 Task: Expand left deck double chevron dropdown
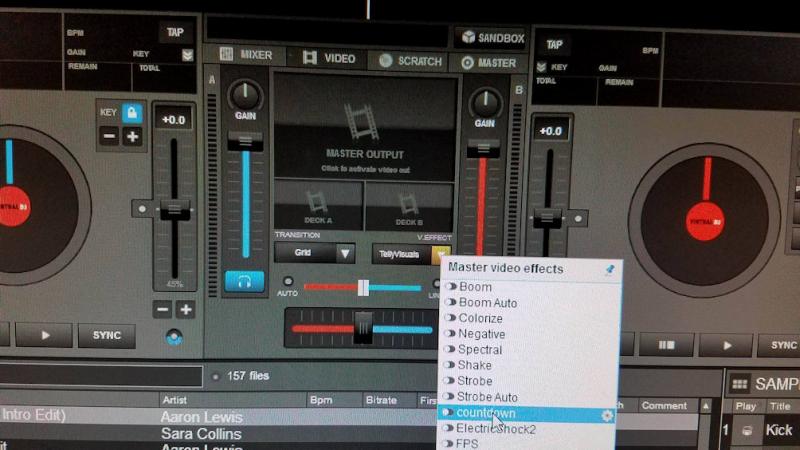187,55
